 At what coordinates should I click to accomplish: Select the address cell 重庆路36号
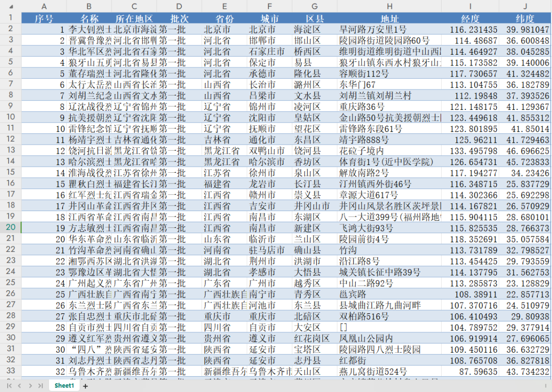point(389,107)
